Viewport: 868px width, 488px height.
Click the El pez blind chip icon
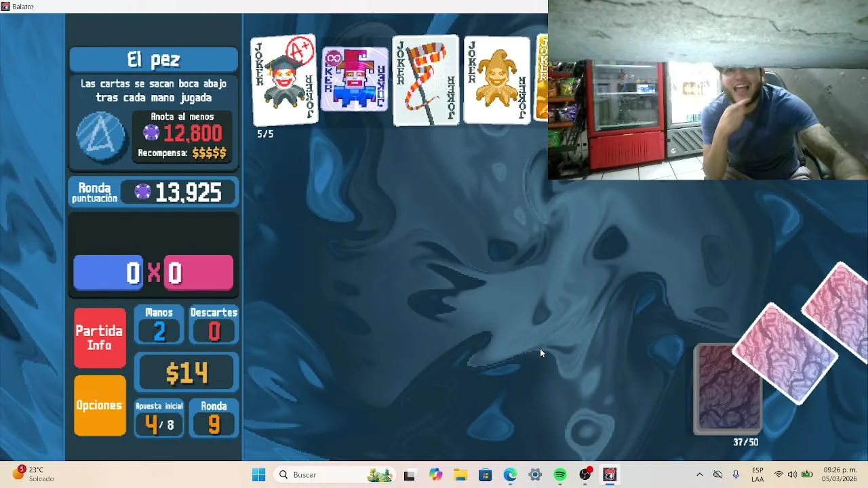click(x=100, y=136)
